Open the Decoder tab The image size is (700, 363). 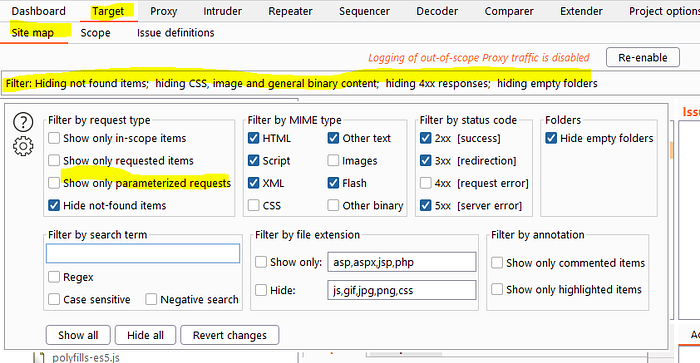point(437,11)
